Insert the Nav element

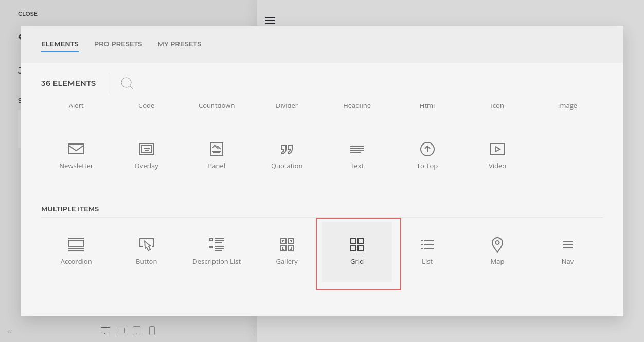(x=568, y=251)
